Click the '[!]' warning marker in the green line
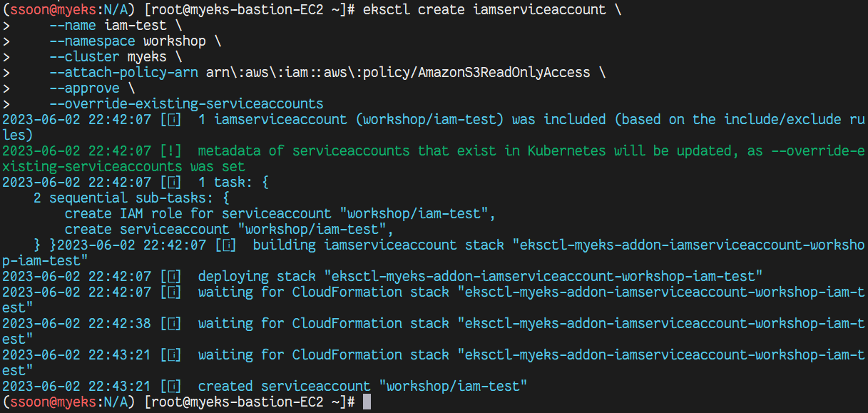Viewport: 868px width, 413px height. coord(170,151)
